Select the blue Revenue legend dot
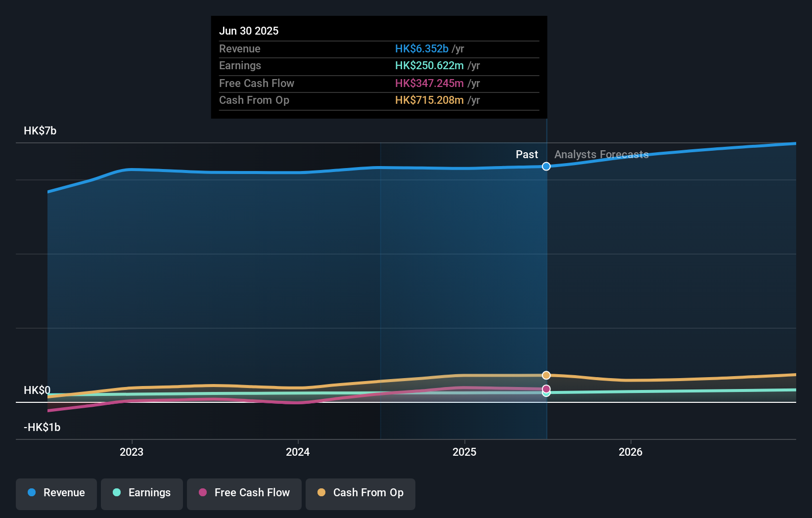812x518 pixels. pyautogui.click(x=33, y=492)
